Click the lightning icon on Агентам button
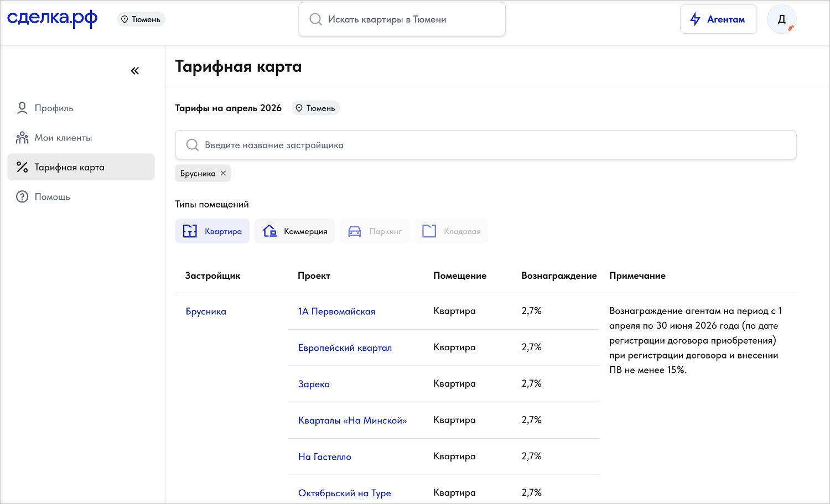The height and width of the screenshot is (504, 830). pyautogui.click(x=695, y=19)
